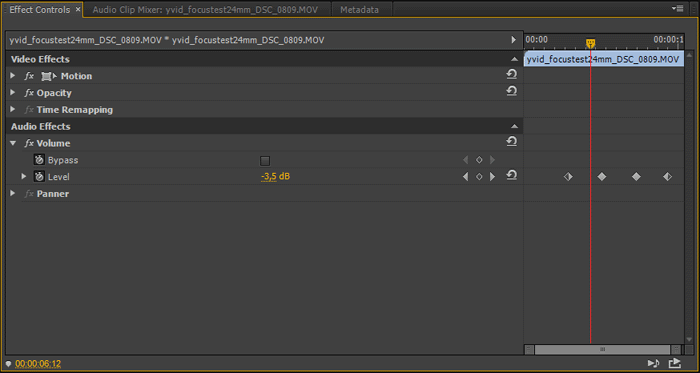
Task: Reset the Level parameter
Action: [x=512, y=175]
